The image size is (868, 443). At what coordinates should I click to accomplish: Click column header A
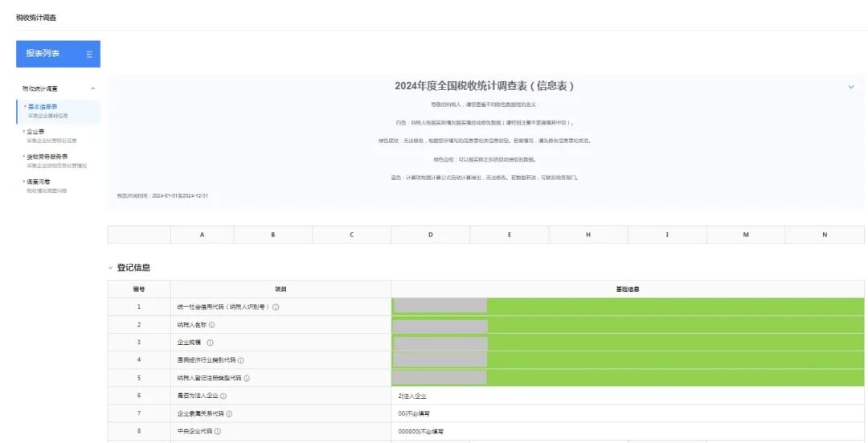click(x=202, y=235)
